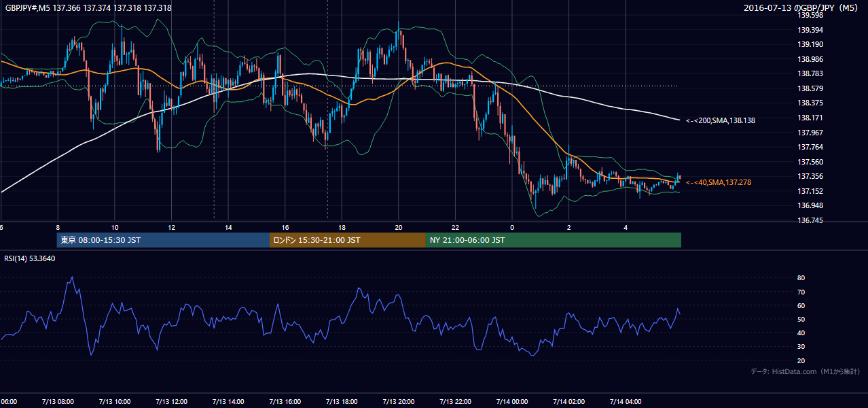Click hour label 12 under price chart
Screen dimensions: 868x408
(172, 227)
